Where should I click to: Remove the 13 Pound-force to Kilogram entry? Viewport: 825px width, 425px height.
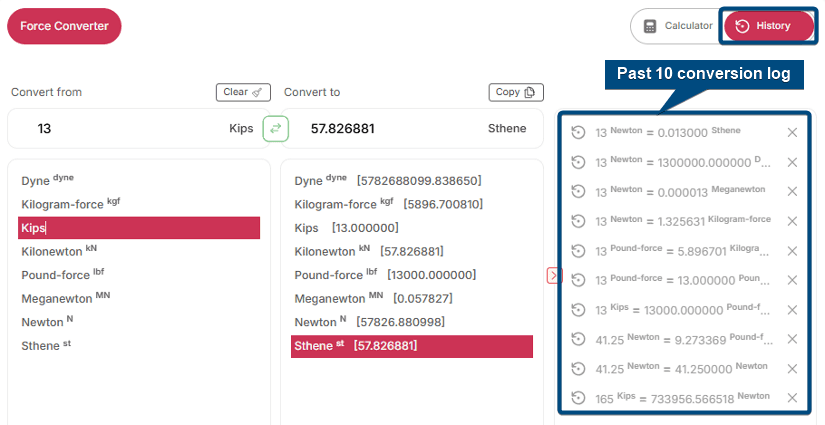[792, 251]
